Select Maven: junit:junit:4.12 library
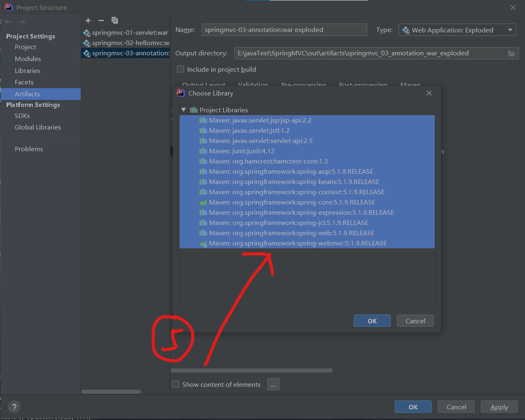The width and height of the screenshot is (525, 420). [307, 151]
